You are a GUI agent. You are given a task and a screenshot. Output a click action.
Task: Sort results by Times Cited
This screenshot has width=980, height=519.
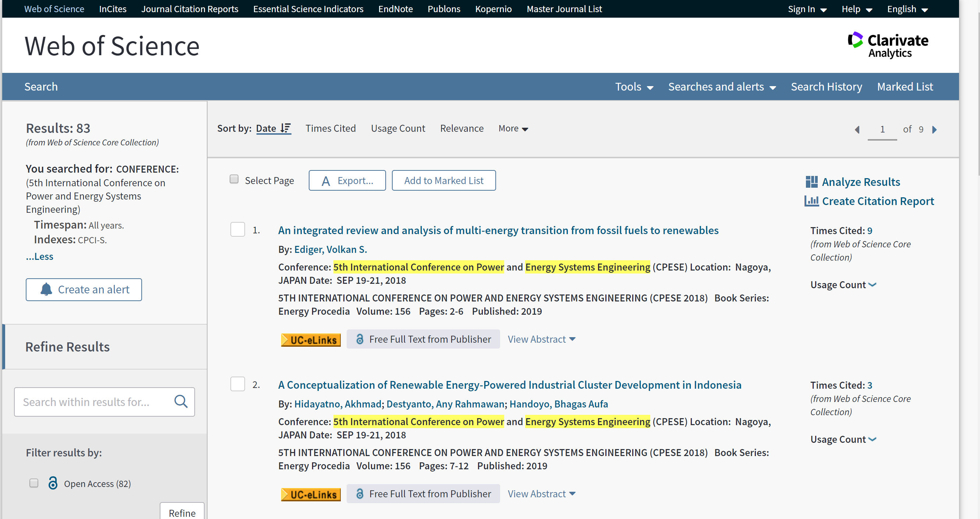(330, 128)
